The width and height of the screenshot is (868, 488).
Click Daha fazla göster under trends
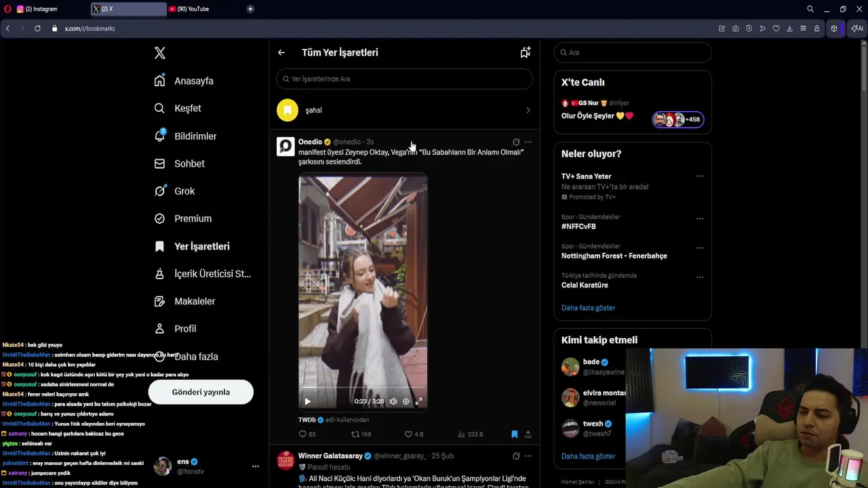(x=588, y=308)
